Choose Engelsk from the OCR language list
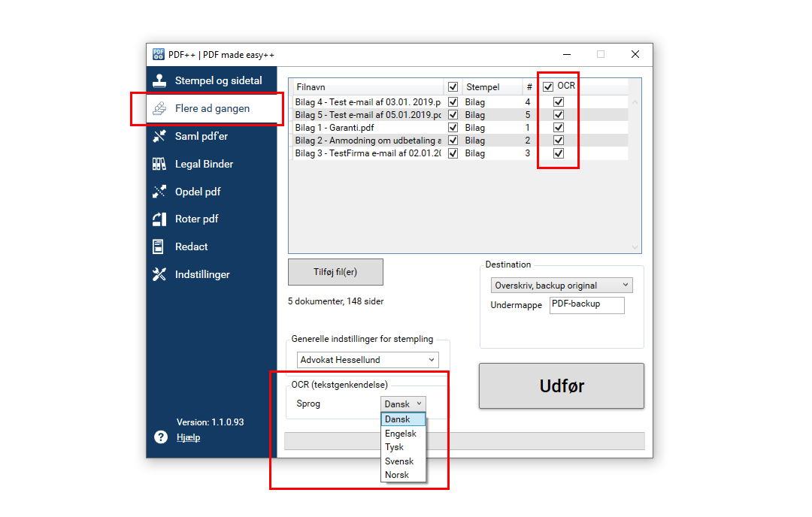This screenshot has height=517, width=812. pyautogui.click(x=401, y=434)
